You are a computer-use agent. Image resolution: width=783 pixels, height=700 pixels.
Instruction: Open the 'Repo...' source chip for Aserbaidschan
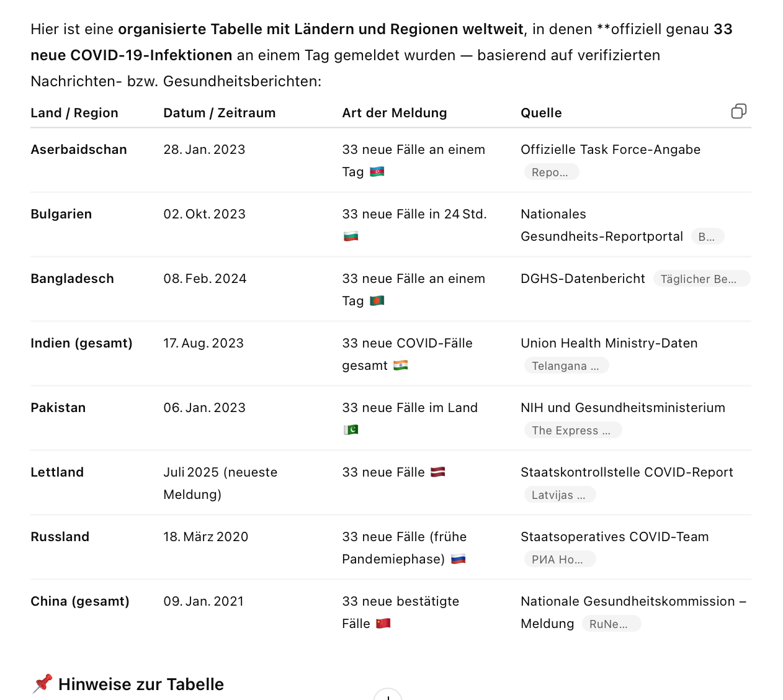click(551, 173)
